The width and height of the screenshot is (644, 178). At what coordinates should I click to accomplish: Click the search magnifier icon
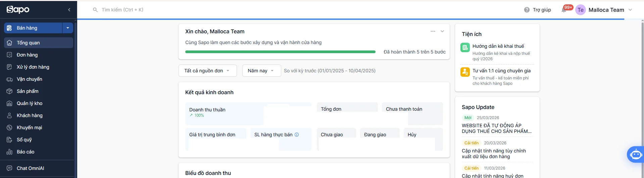coord(95,10)
